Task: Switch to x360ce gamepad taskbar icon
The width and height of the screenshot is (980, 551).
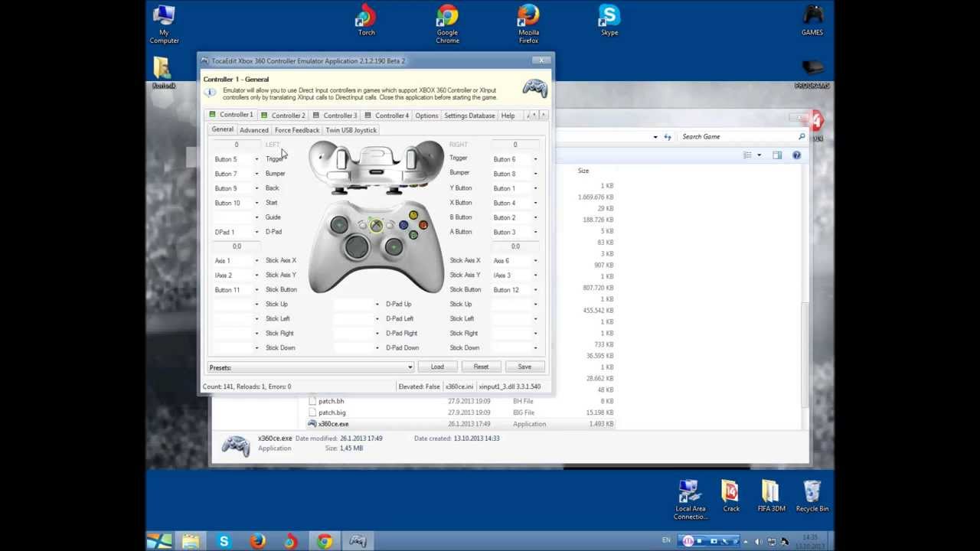Action: (x=358, y=542)
